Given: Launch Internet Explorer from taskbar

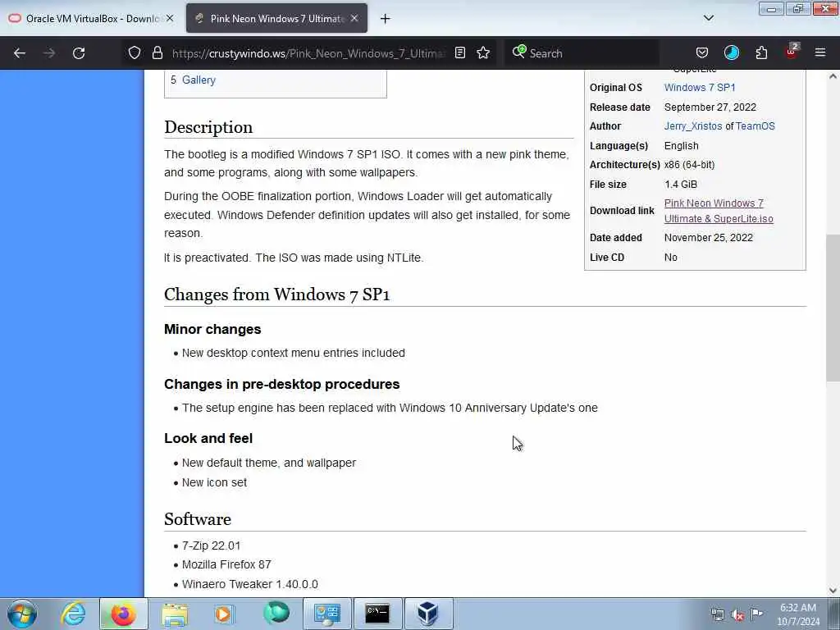Looking at the screenshot, I should click(73, 614).
